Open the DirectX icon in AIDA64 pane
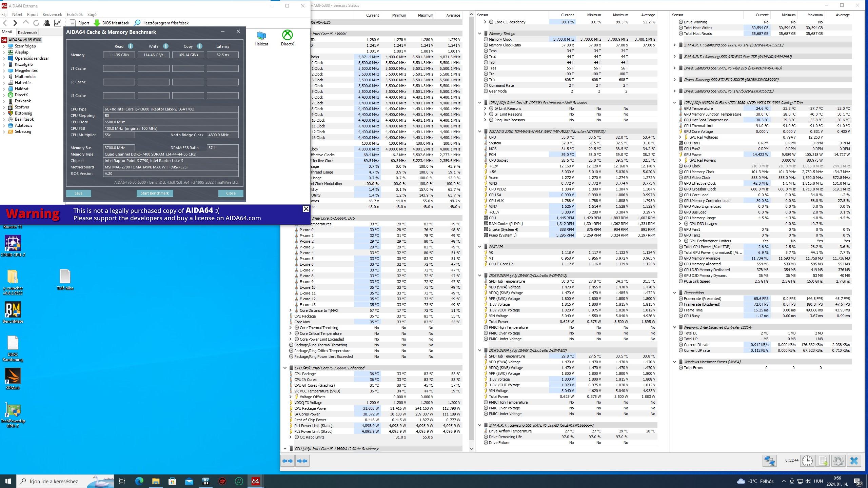The image size is (868, 488). 288,38
